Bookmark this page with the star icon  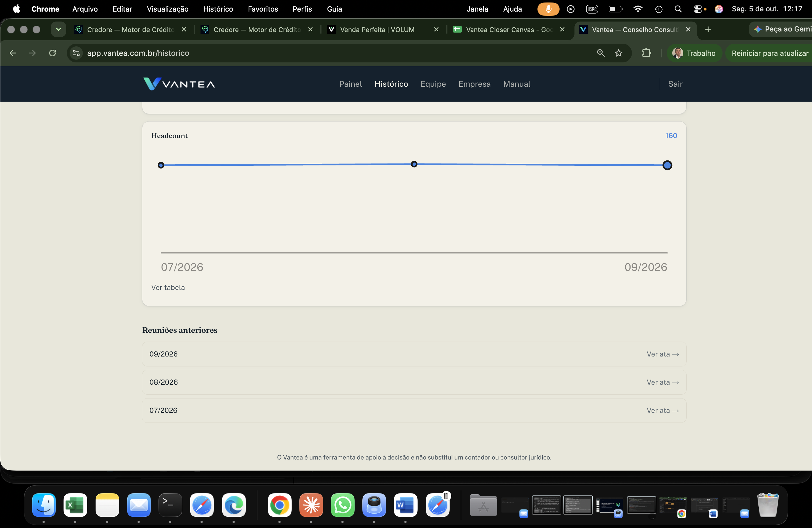point(619,53)
